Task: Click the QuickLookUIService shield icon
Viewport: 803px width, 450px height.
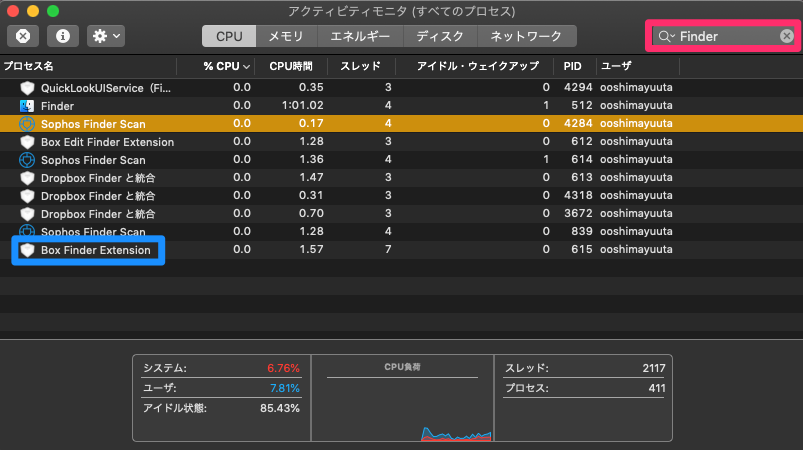Action: 27,88
